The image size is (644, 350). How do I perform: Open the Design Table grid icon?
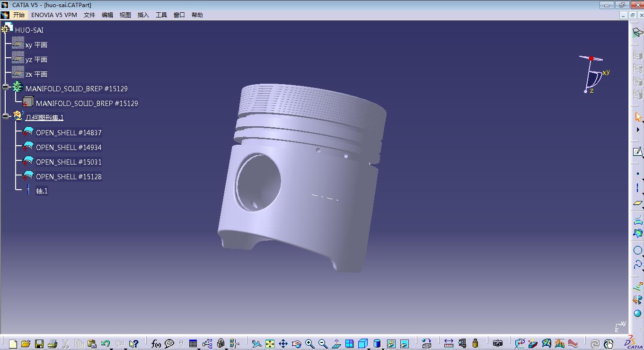tap(193, 343)
